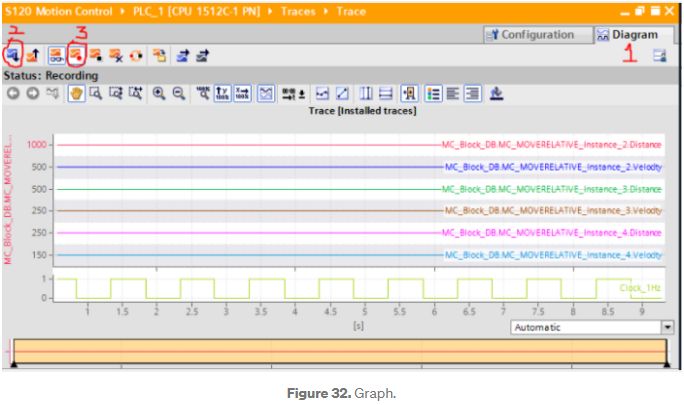Toggle the vertical measurement cursors
684x405 pixels.
click(x=367, y=93)
